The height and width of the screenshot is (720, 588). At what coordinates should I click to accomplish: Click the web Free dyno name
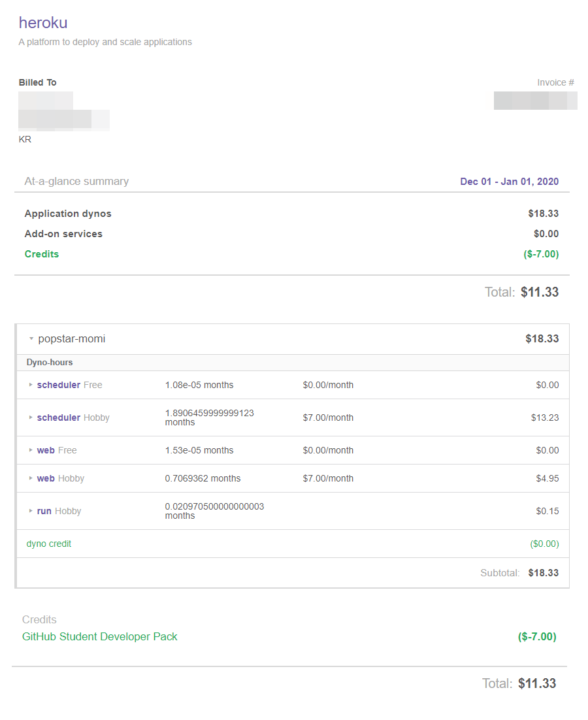pyautogui.click(x=46, y=450)
